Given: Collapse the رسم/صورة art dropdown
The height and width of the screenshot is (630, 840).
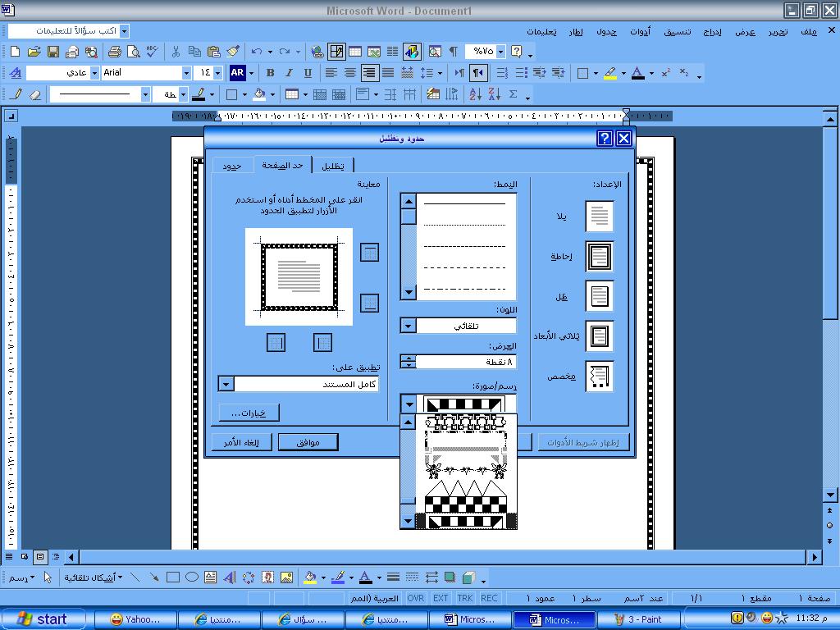Looking at the screenshot, I should click(409, 404).
